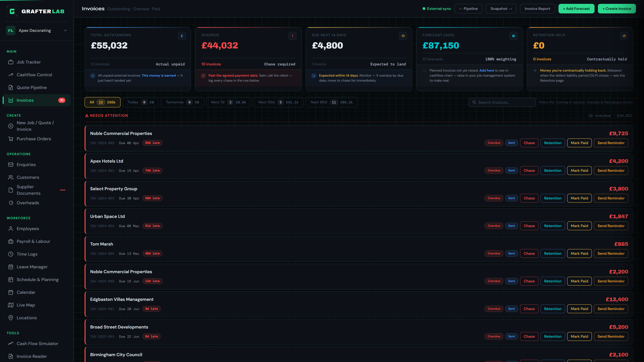Open the Invoice Report
644x362 pixels.
[537, 9]
